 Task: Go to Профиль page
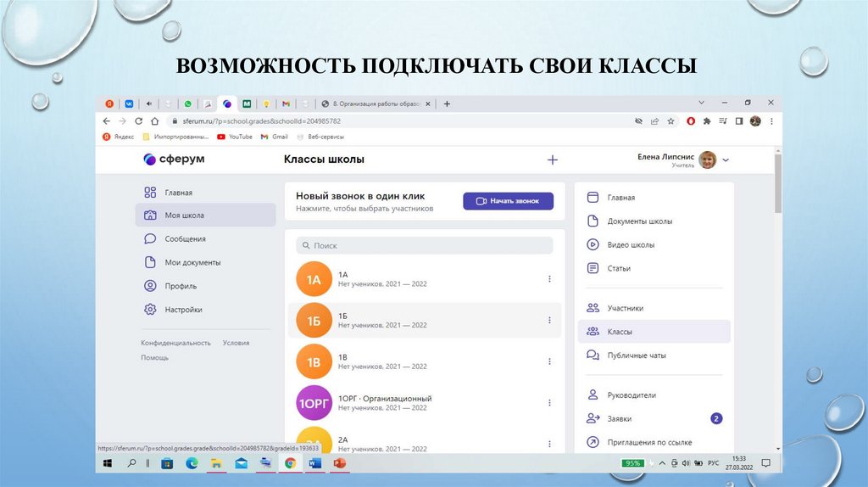[x=181, y=286]
